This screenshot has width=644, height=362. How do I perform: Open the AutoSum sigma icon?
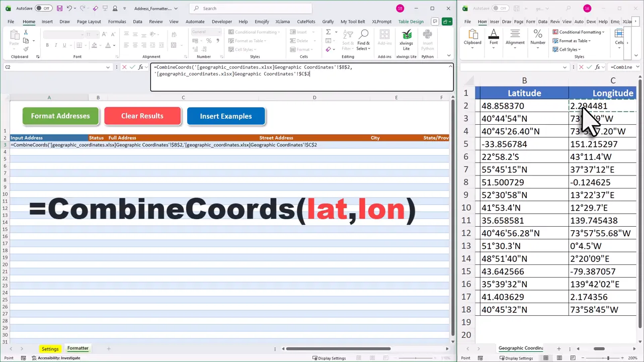[x=329, y=32]
